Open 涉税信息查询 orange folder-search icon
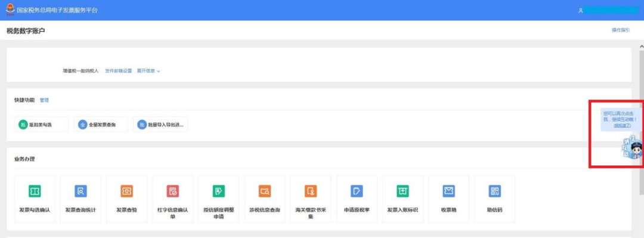The height and width of the screenshot is (238, 644). 265,191
